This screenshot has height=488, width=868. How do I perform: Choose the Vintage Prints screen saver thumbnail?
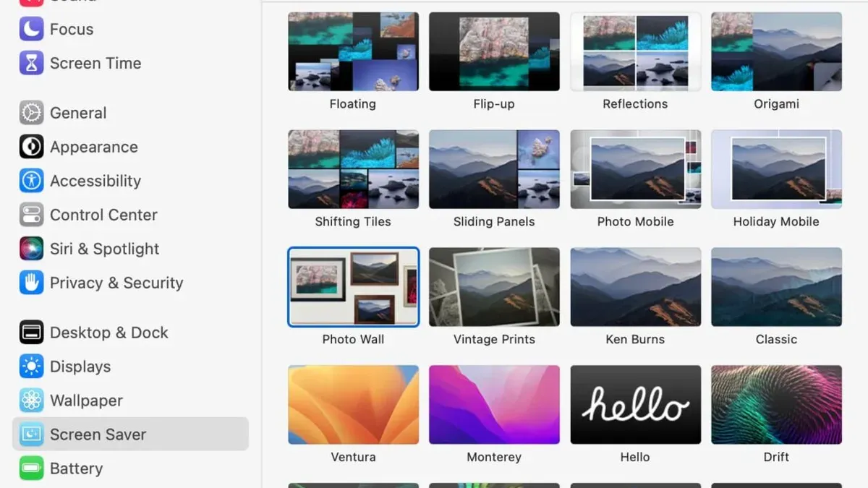click(x=494, y=287)
